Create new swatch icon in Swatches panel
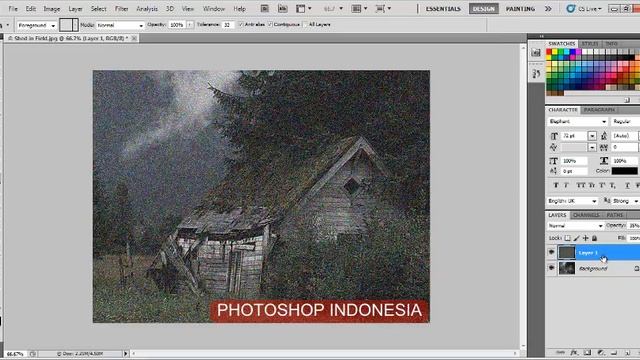This screenshot has height=360, width=640. click(x=627, y=100)
